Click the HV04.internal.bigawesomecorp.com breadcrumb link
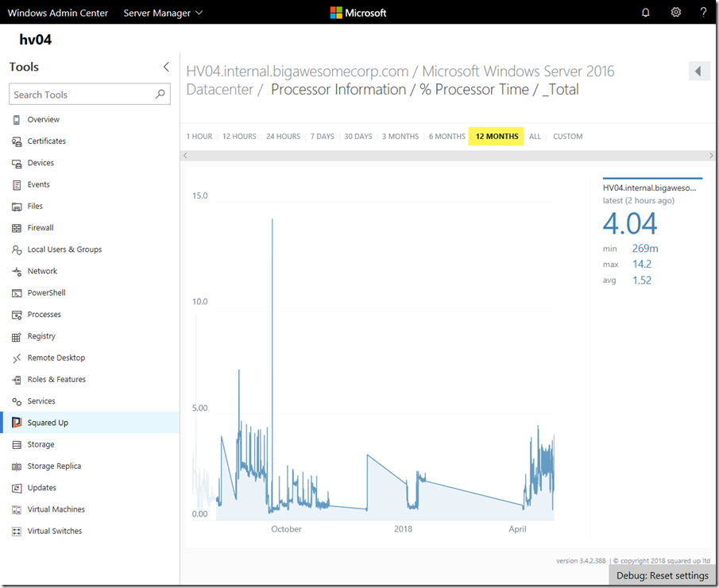Screen dimensions: 719x588 pos(297,72)
